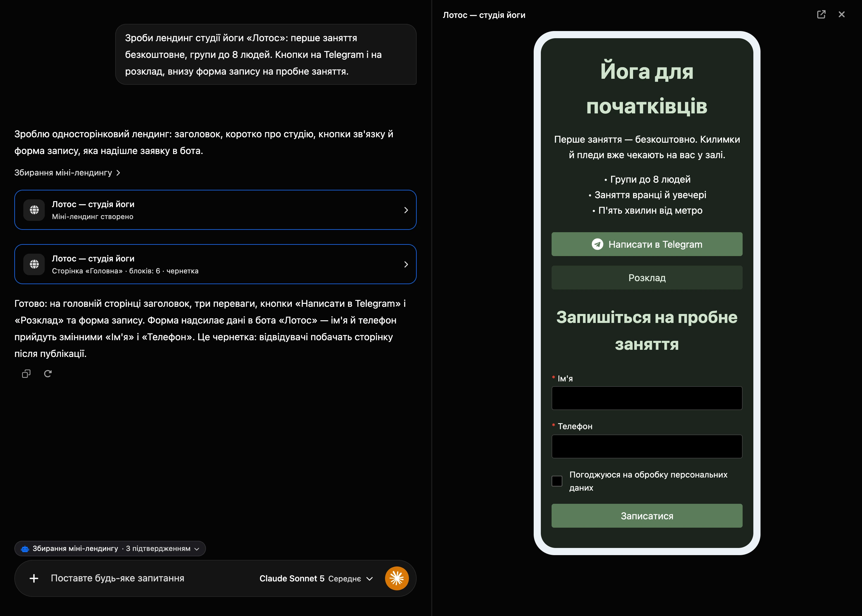862x616 pixels.
Task: Open «Лотос — студія йоги» mini-landing created card
Action: [x=215, y=210]
